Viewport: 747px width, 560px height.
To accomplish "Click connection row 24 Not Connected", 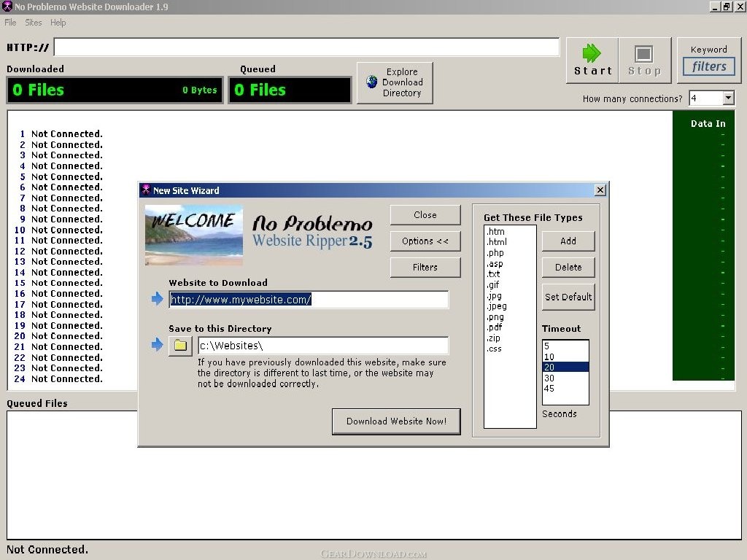I will click(58, 378).
